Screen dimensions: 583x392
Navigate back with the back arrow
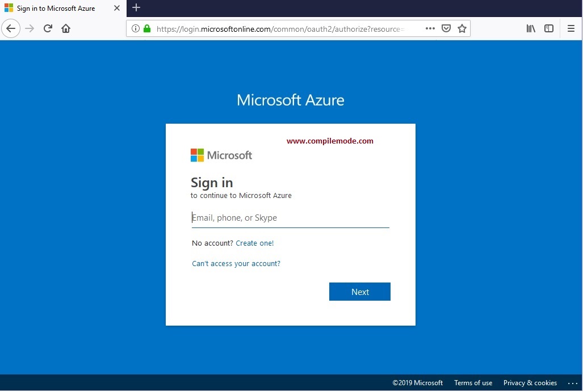[x=11, y=28]
